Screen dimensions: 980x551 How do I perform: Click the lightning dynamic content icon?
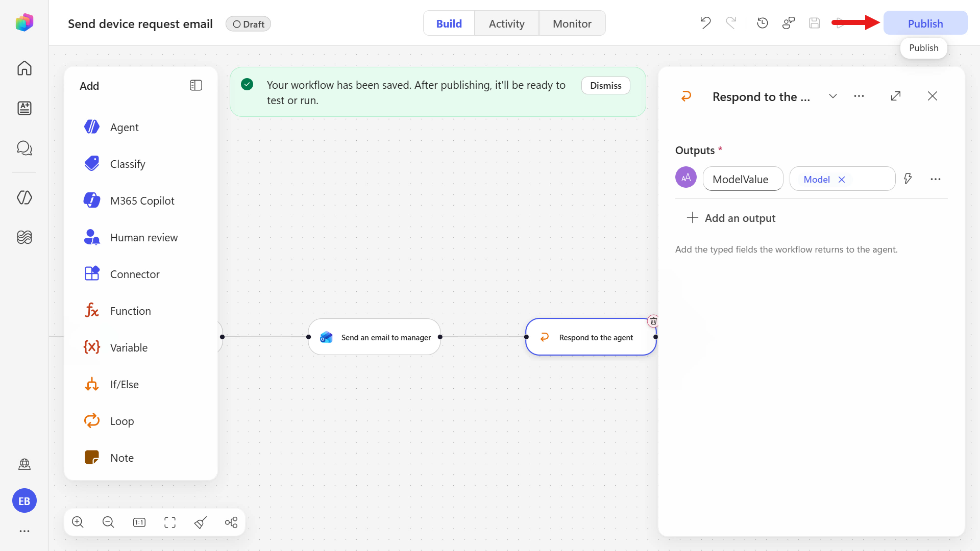tap(908, 179)
